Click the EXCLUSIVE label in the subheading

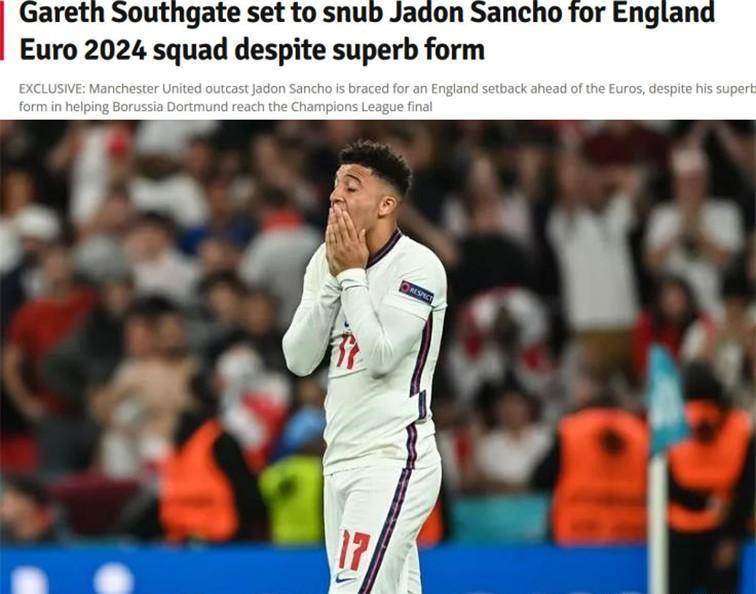(x=52, y=89)
